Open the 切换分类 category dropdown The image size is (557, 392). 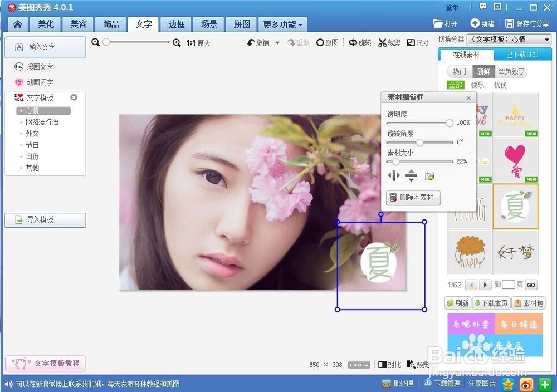coord(509,39)
